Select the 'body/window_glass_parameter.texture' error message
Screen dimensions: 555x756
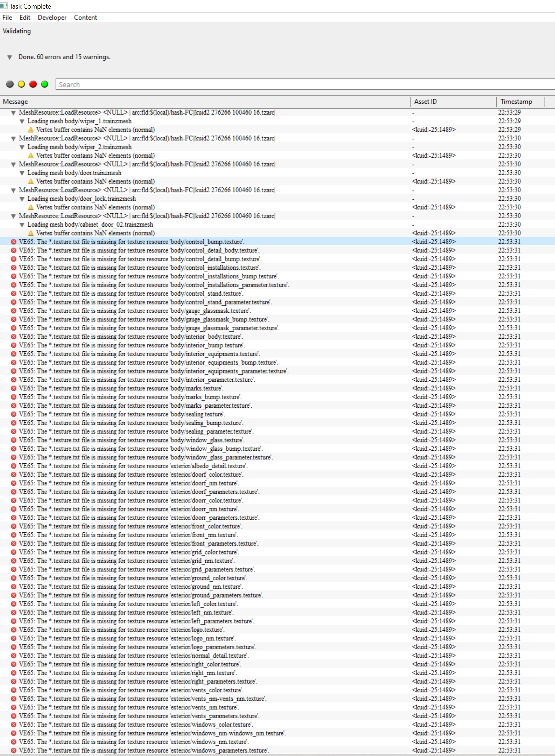(x=146, y=457)
